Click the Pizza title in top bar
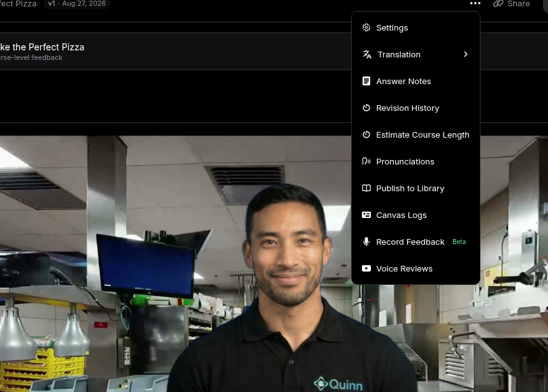Viewport: 548px width, 392px height. 18,3
